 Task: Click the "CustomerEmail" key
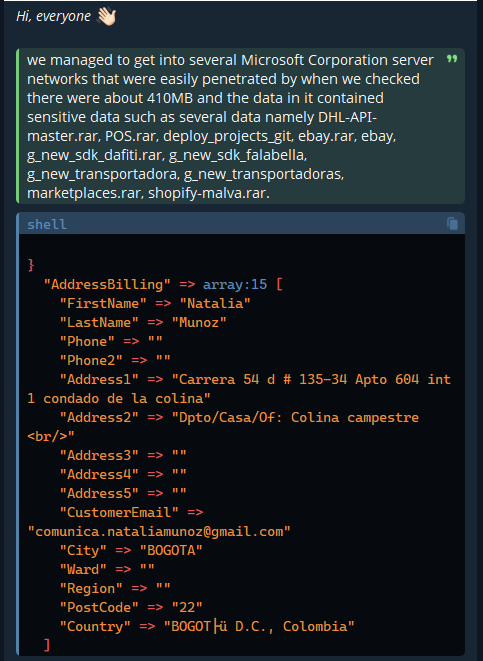pyautogui.click(x=119, y=512)
